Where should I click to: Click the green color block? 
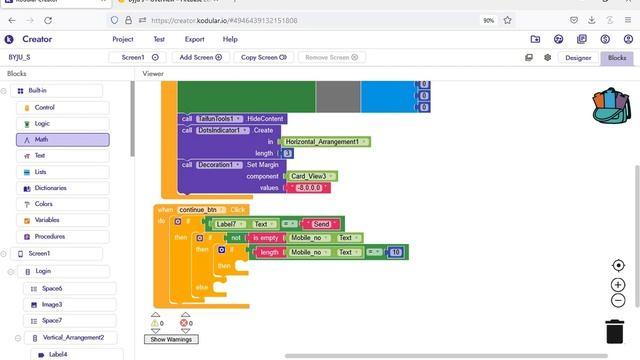(x=246, y=96)
